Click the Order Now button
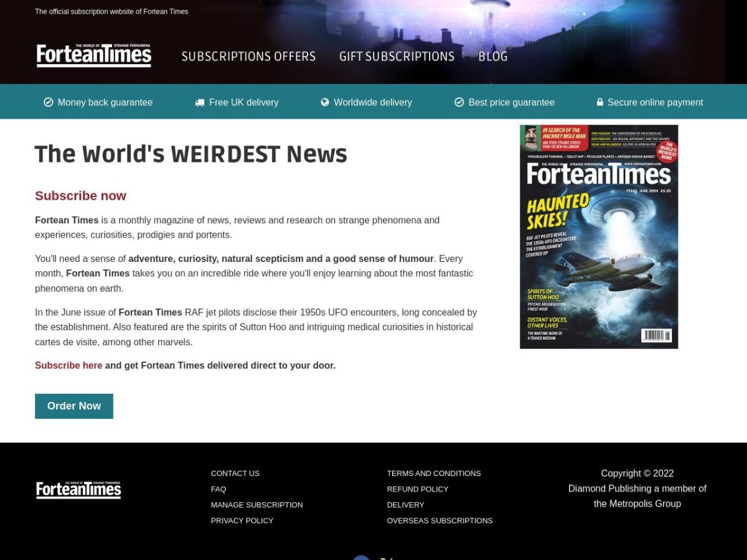Screen dimensions: 747x560 pos(74,406)
